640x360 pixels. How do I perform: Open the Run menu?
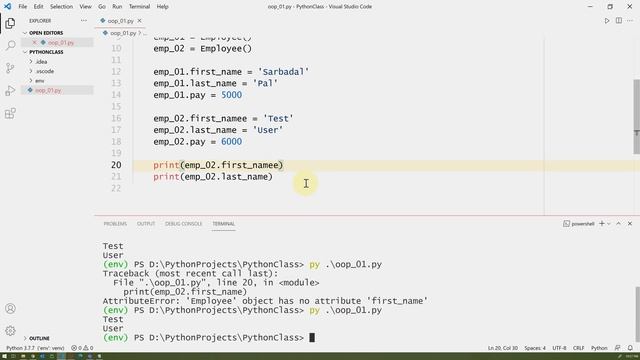point(117,7)
